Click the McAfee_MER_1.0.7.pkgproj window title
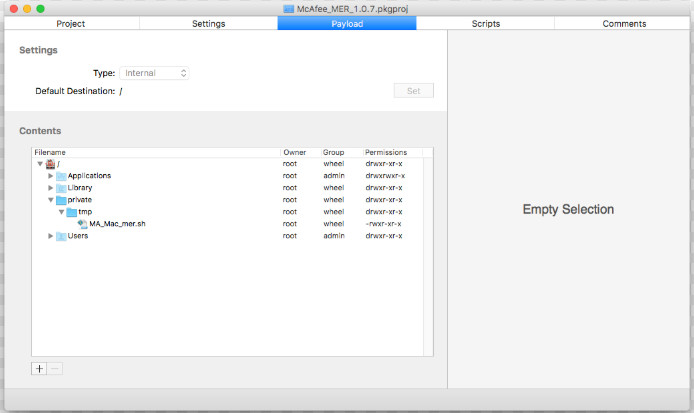This screenshot has height=413, width=694. (x=352, y=9)
